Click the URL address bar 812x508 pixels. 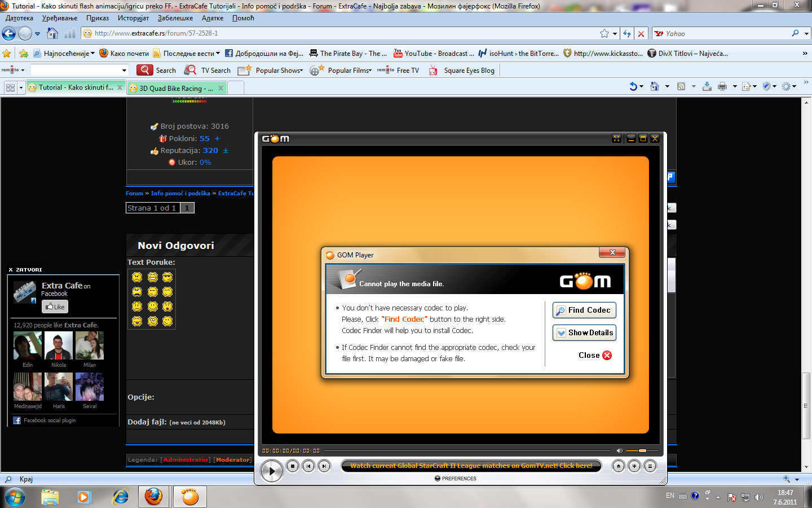[338, 33]
